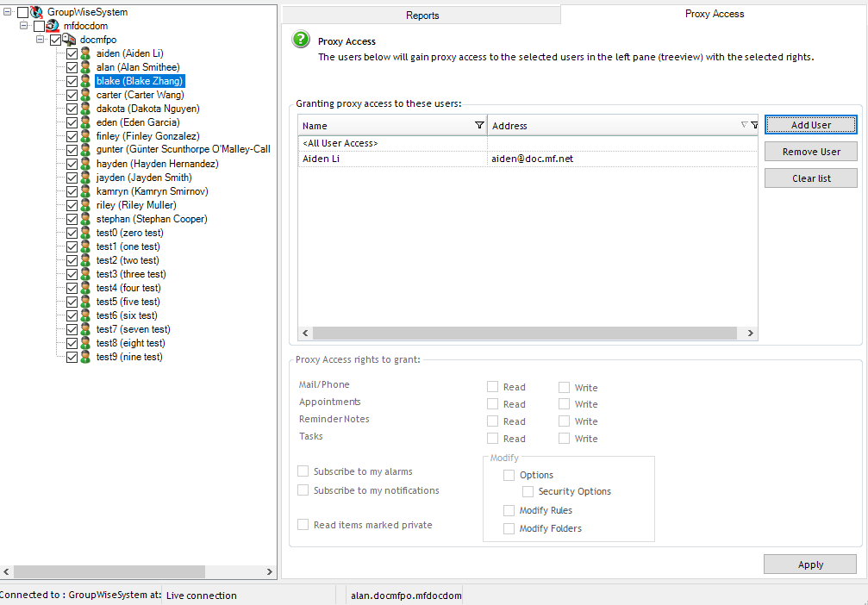The image size is (868, 605).
Task: Click the mfdocdom domain icon
Action: [x=53, y=26]
